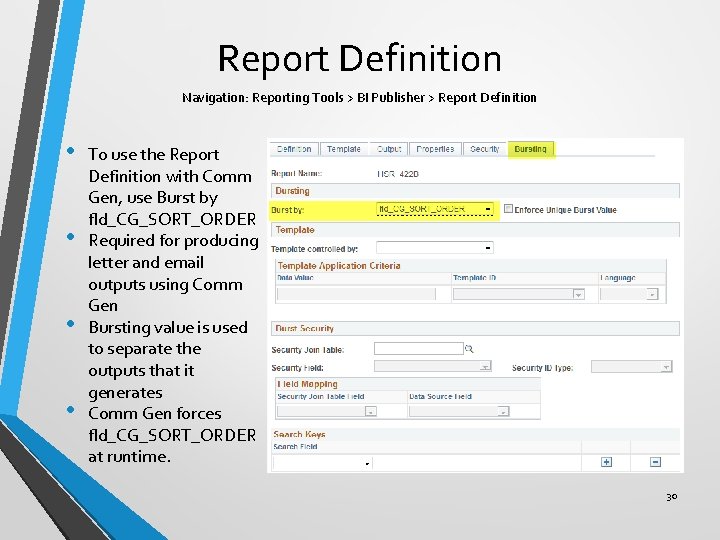Viewport: 720px width, 540px height.
Task: Click the Burst by label
Action: point(288,210)
